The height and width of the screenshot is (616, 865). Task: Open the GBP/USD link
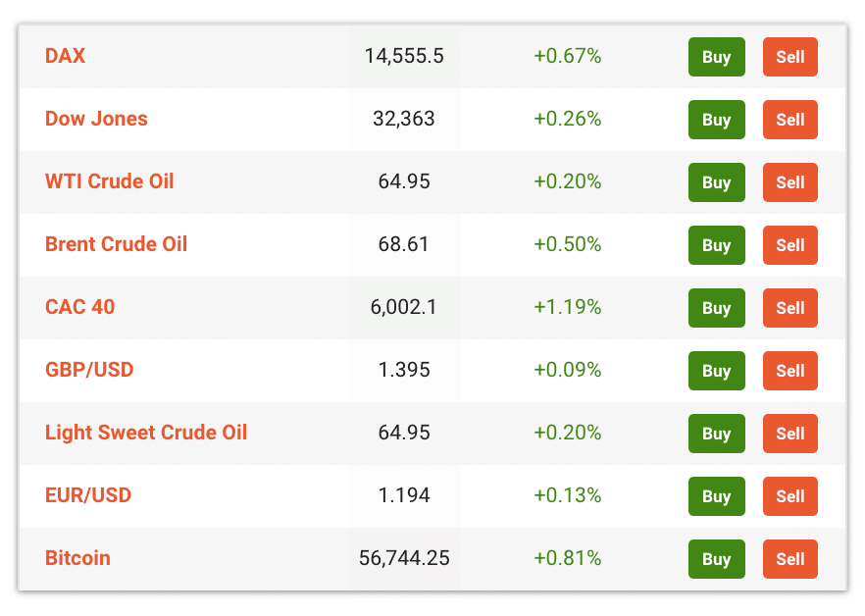[89, 370]
